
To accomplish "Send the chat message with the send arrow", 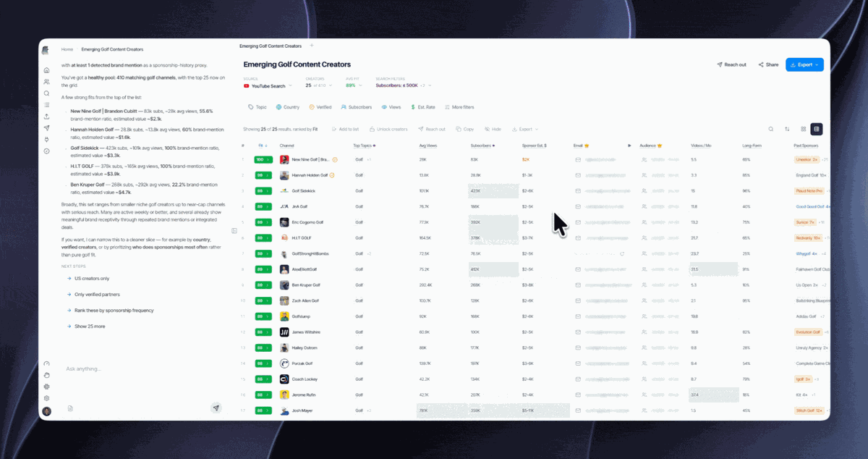I will click(216, 408).
